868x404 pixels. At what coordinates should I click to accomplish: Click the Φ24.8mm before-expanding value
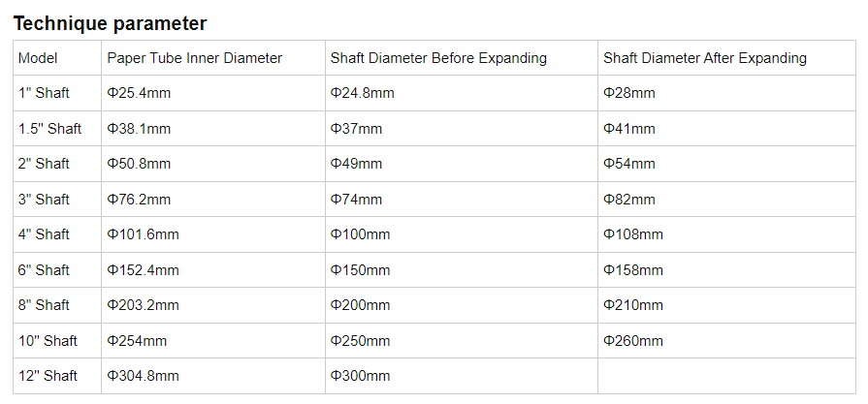tap(362, 93)
